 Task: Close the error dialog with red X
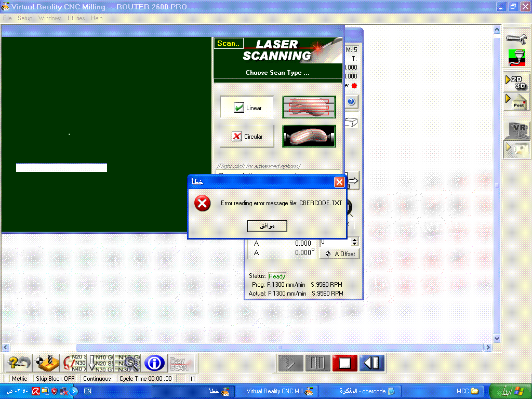coord(339,182)
